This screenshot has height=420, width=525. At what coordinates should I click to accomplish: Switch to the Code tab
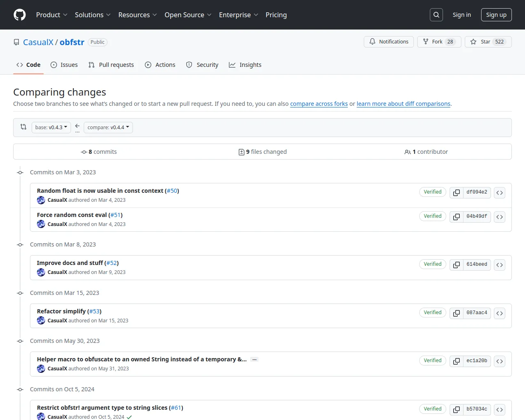(x=28, y=65)
